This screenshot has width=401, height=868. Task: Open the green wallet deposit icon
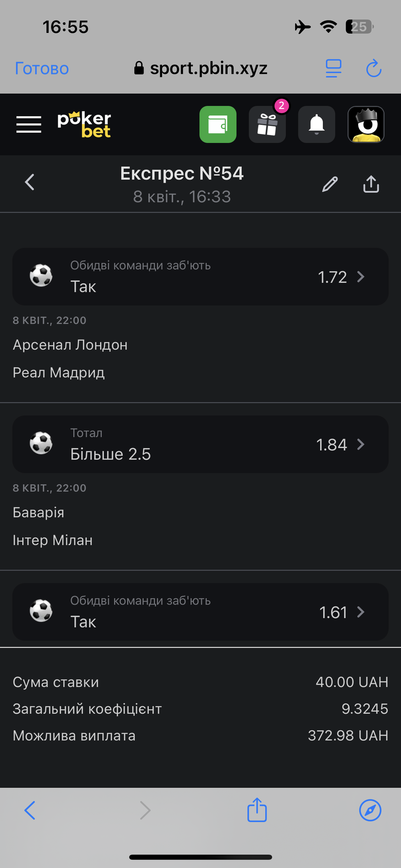(218, 124)
